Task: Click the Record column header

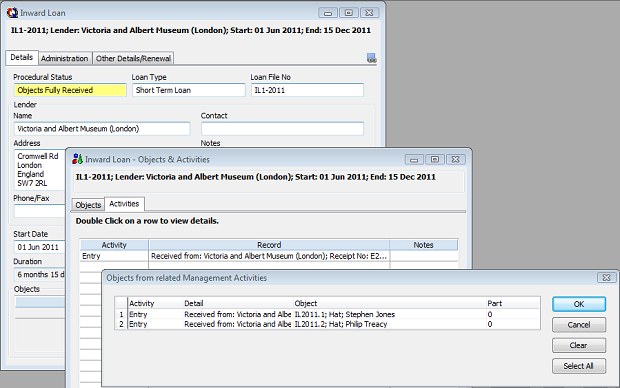Action: click(269, 245)
